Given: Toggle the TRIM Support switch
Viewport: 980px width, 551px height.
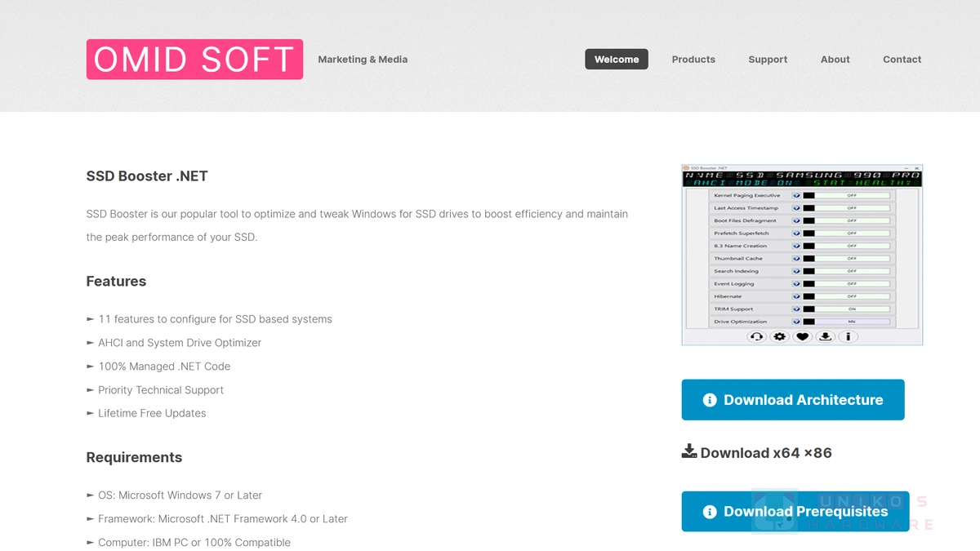Looking at the screenshot, I should click(847, 309).
